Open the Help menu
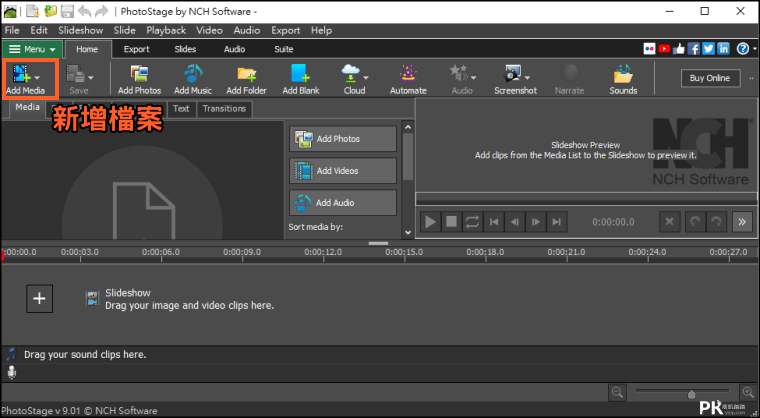 [x=321, y=30]
